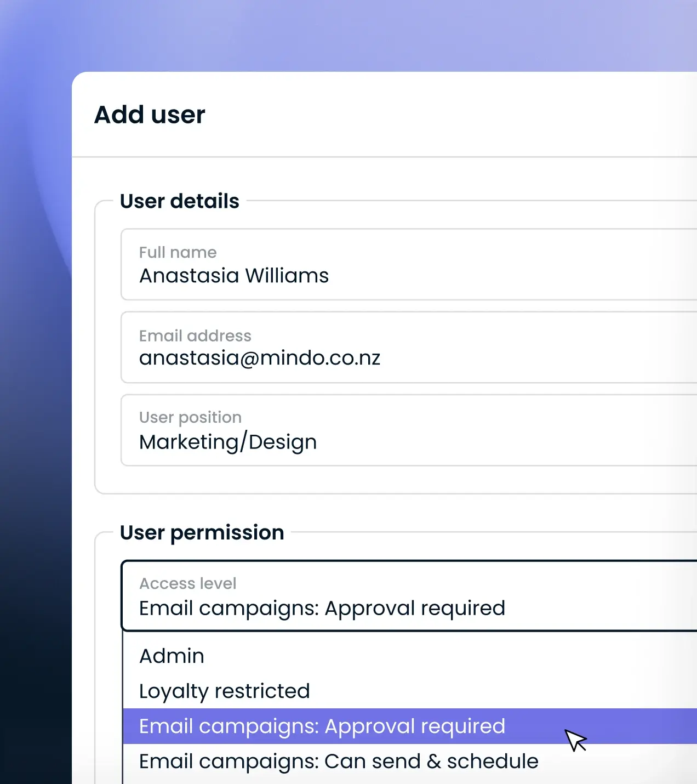
Task: Click the email anastasia@mindo.co.nz
Action: (260, 357)
